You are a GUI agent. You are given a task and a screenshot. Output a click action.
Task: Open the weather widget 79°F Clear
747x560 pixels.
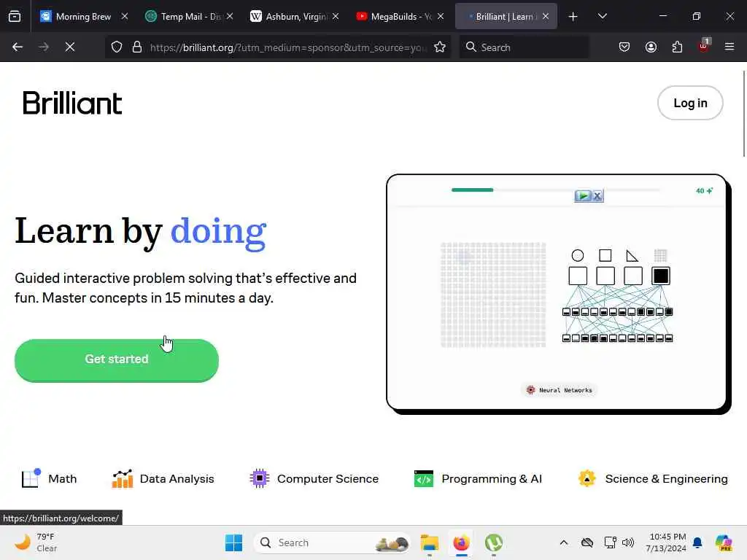pos(36,542)
